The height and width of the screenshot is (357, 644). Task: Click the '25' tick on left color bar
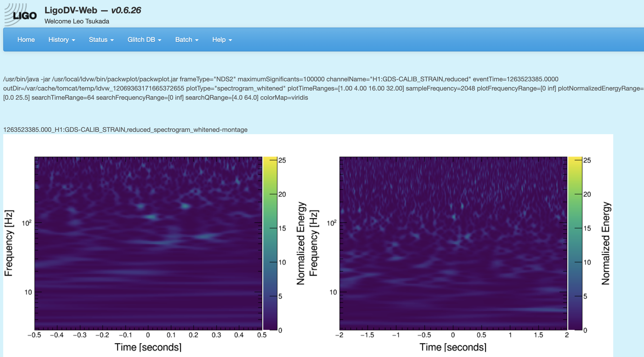click(x=282, y=160)
